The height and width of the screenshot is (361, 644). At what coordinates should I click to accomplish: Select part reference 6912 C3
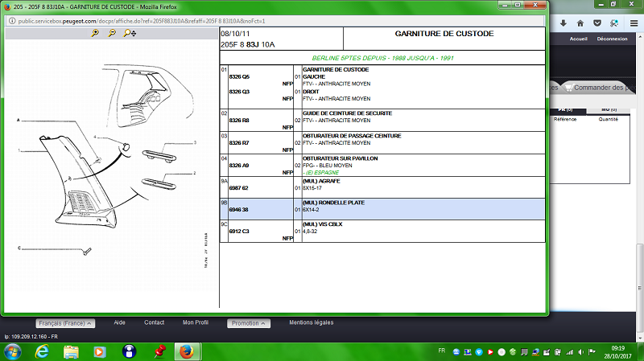coord(239,232)
